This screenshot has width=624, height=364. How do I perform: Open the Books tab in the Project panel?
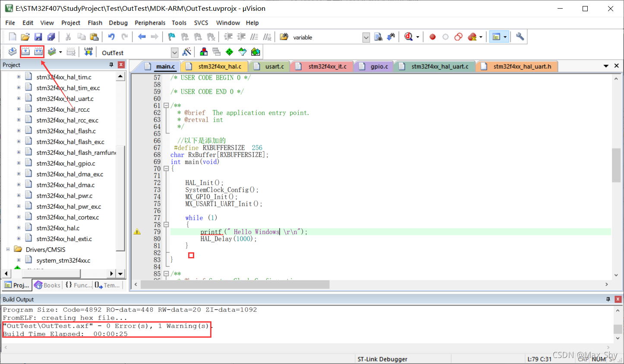tap(47, 285)
